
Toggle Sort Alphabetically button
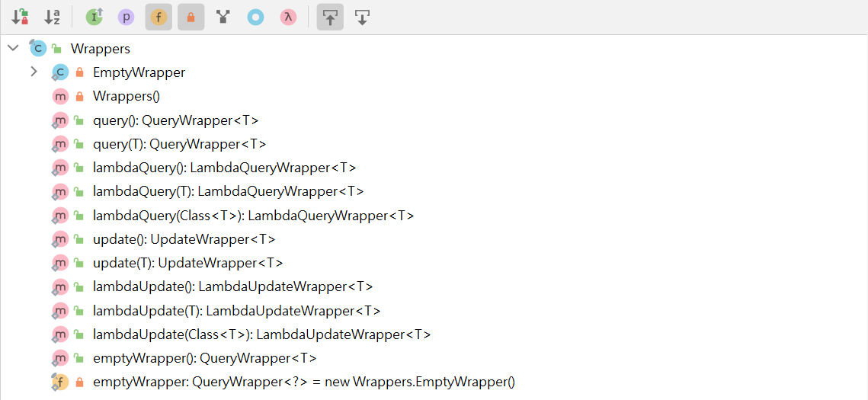pos(52,18)
